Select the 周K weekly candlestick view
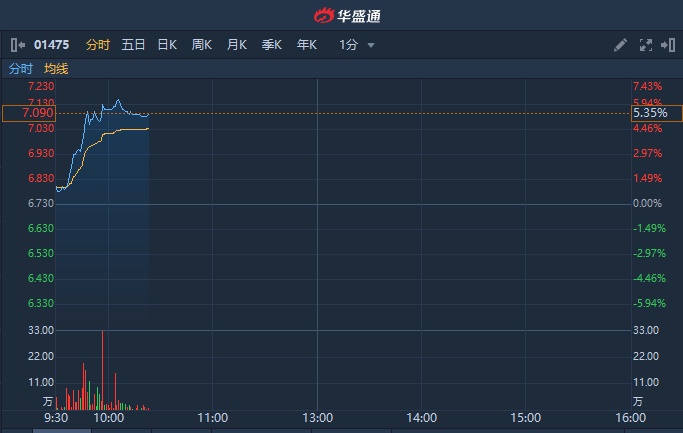Screen dimensions: 683x433 [202, 45]
